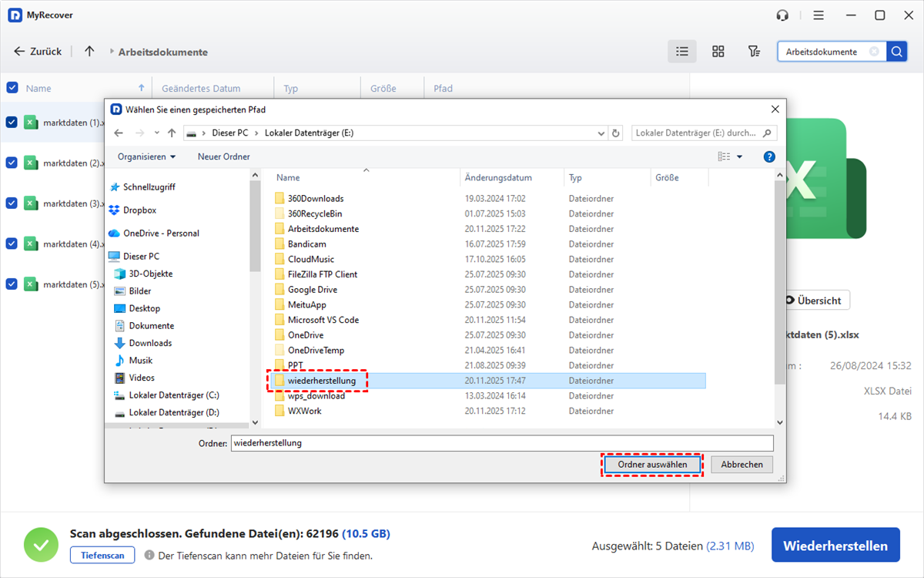Click the Ordner name input field
924x578 pixels.
coord(500,443)
